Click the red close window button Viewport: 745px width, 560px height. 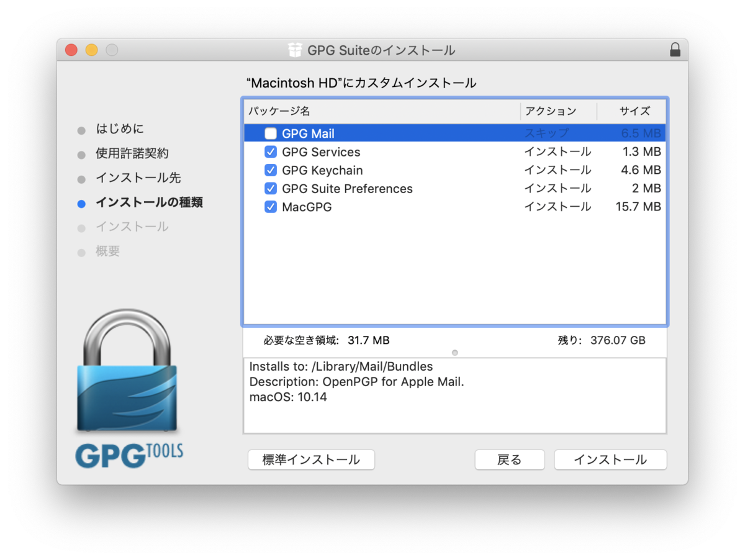pos(71,50)
